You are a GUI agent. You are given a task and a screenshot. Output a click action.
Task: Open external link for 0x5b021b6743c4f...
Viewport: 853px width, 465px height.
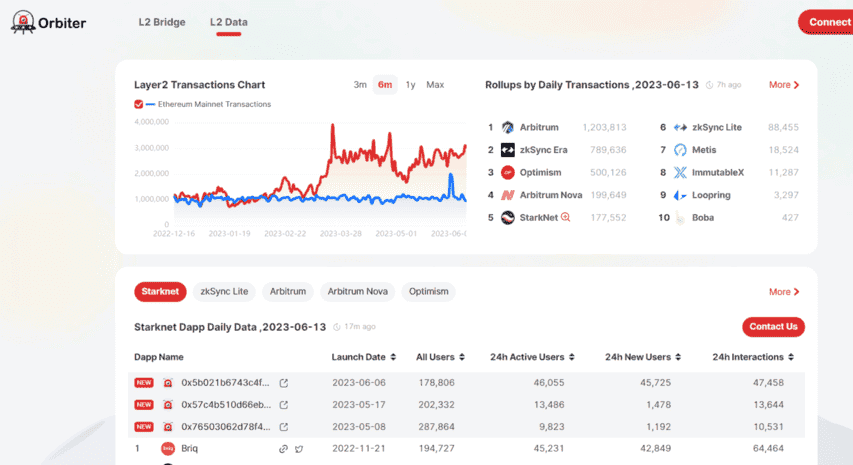[283, 383]
